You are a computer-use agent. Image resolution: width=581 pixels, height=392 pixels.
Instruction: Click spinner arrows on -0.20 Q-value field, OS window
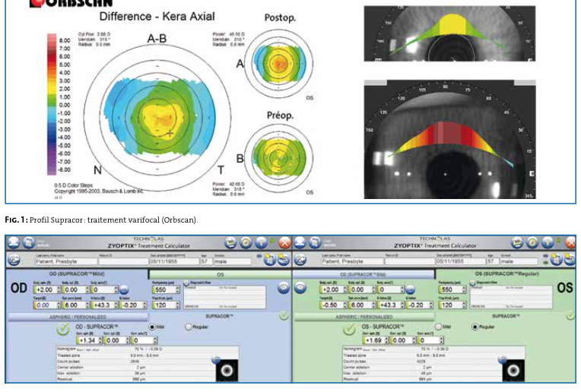click(430, 305)
